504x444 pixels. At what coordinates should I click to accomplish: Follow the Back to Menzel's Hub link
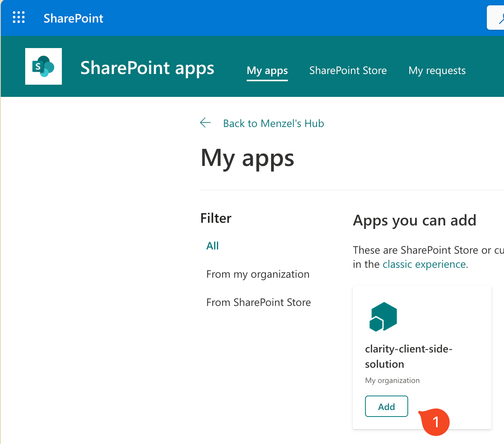pyautogui.click(x=273, y=124)
